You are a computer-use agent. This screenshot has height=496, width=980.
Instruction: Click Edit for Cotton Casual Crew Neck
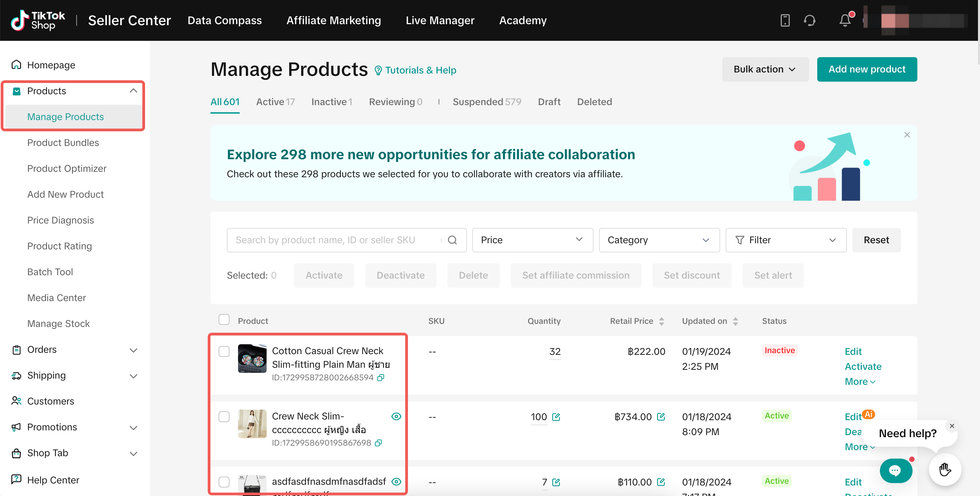tap(853, 351)
